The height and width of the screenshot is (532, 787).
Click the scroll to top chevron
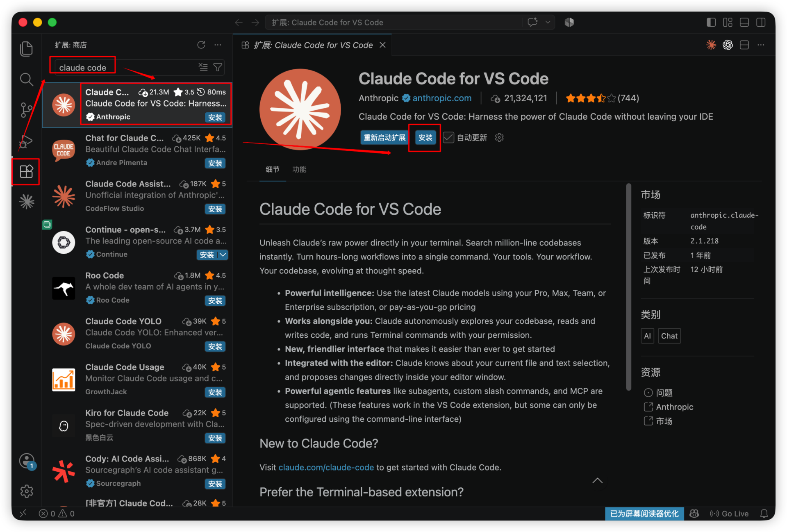tap(598, 481)
